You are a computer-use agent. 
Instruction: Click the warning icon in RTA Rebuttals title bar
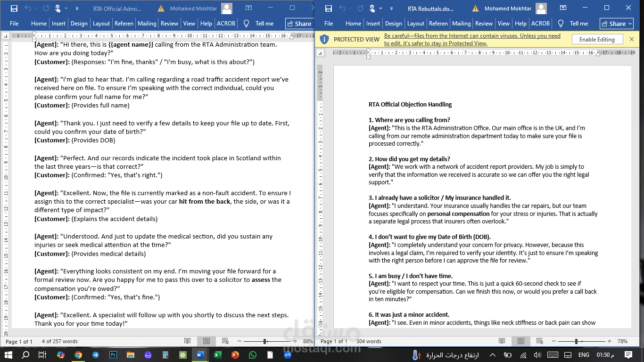(476, 8)
